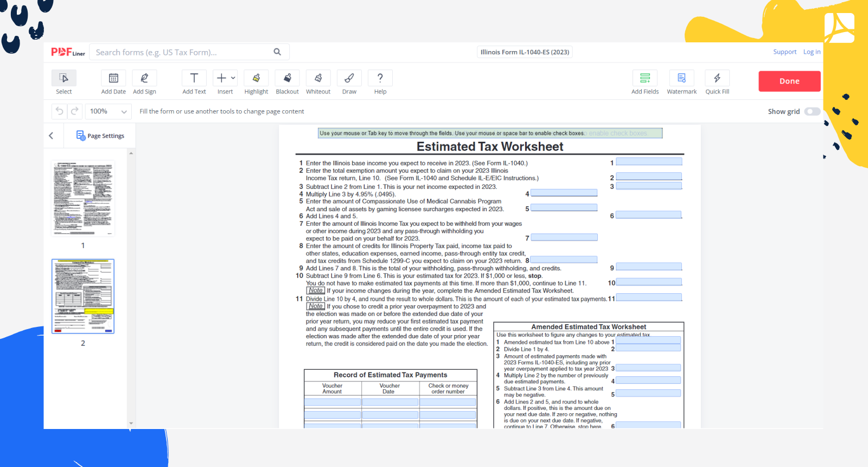
Task: Fill worksheet line 4 field
Action: pos(564,193)
